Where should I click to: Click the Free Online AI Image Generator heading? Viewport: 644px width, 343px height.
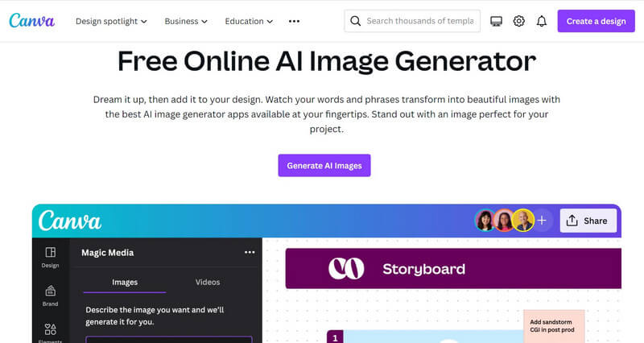(327, 61)
